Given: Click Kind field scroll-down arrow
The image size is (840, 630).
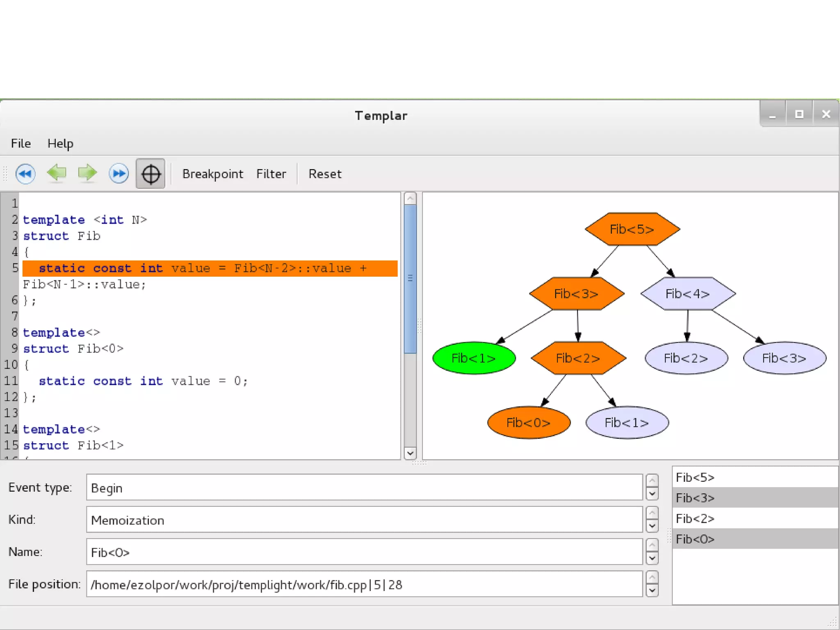Looking at the screenshot, I should [x=652, y=526].
